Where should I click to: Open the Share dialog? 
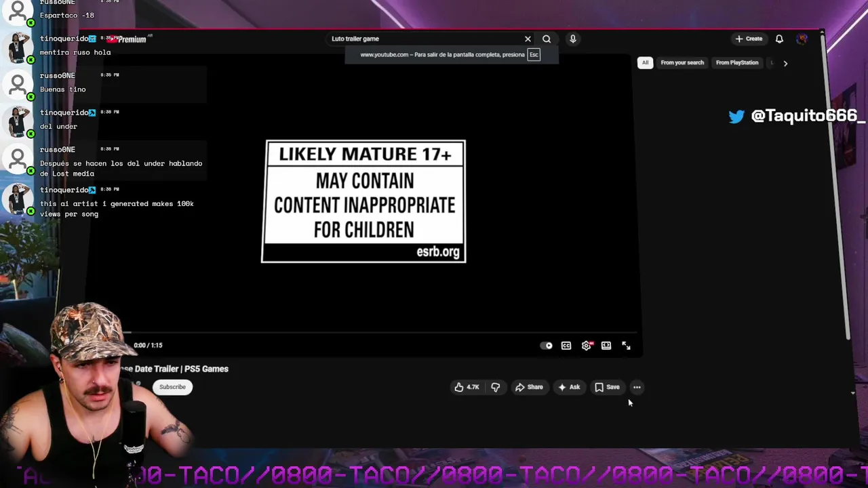pos(529,387)
